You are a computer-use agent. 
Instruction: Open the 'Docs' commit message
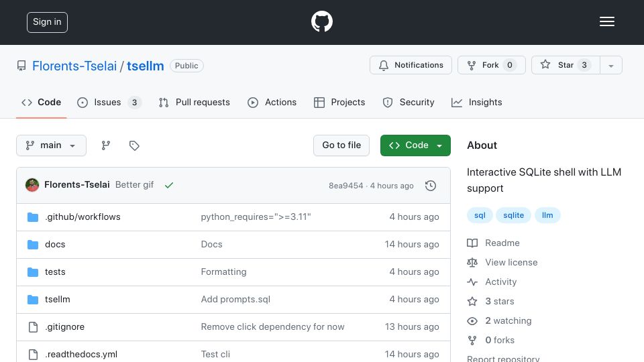click(x=211, y=244)
